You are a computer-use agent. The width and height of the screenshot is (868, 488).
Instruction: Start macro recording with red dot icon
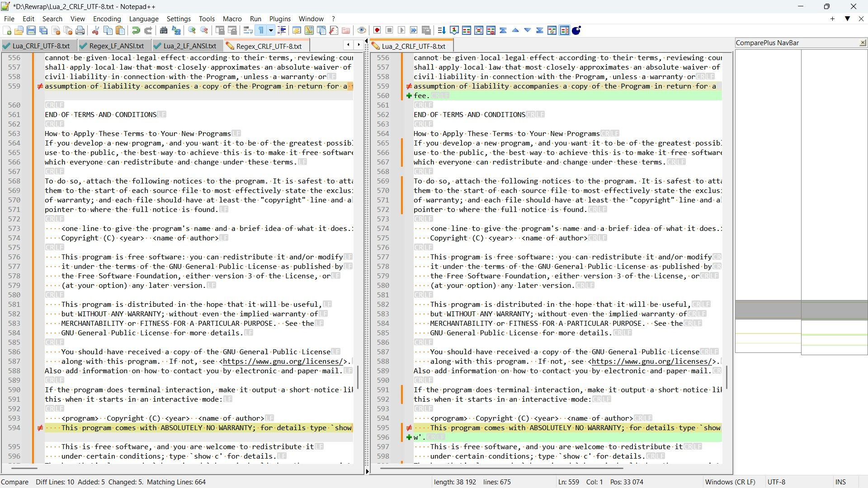click(377, 30)
